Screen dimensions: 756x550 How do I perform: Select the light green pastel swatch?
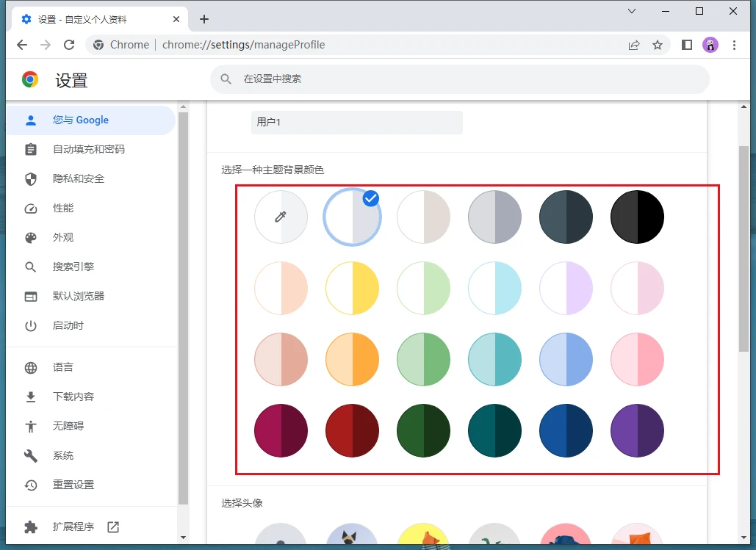(x=423, y=289)
